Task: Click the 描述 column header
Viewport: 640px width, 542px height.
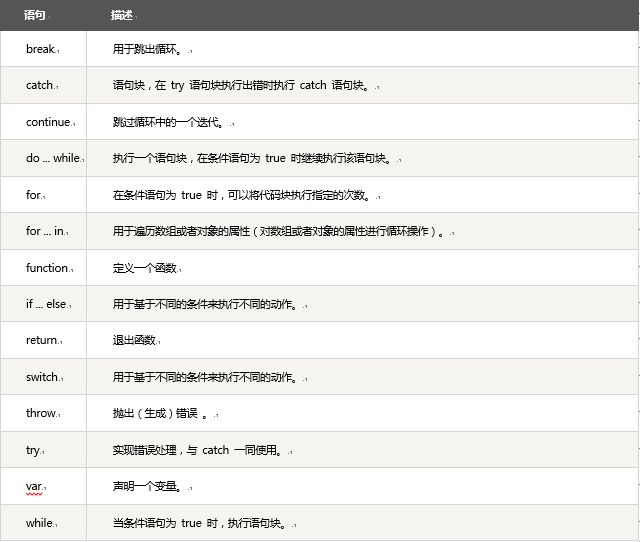Action: pyautogui.click(x=121, y=16)
